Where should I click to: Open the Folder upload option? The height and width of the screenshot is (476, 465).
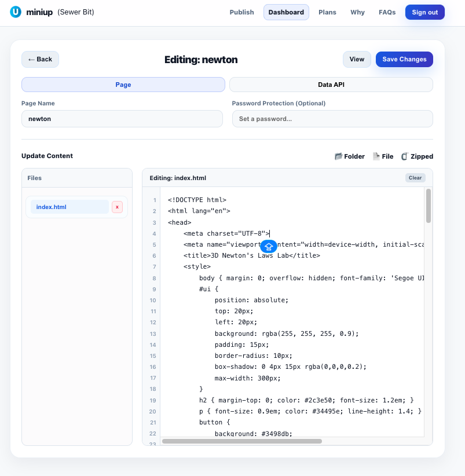(349, 156)
